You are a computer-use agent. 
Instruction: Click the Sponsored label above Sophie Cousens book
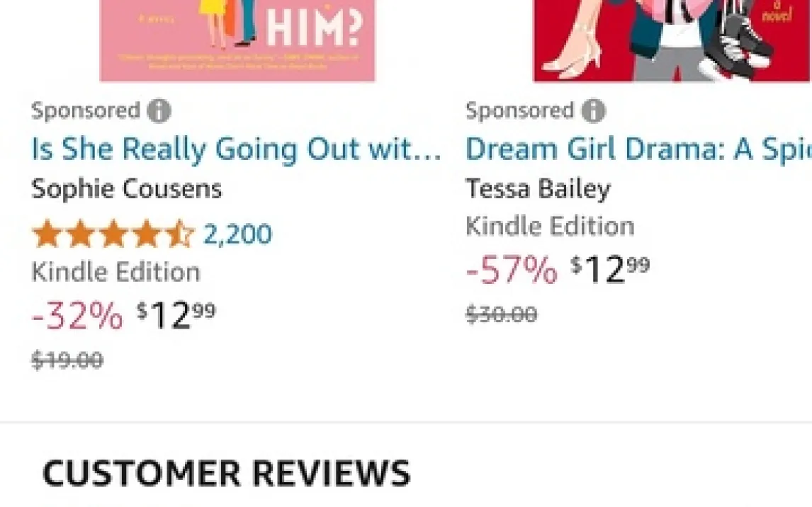86,111
